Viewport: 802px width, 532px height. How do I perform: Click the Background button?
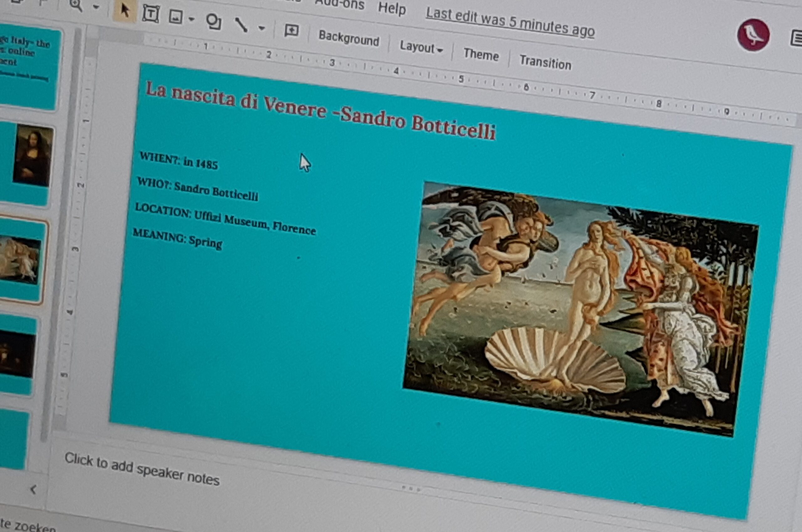[349, 38]
